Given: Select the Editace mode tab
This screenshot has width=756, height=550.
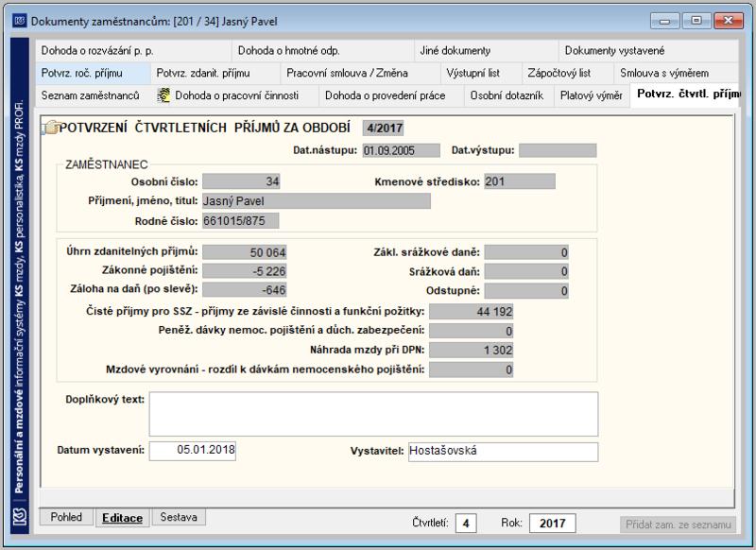Looking at the screenshot, I should [x=123, y=518].
